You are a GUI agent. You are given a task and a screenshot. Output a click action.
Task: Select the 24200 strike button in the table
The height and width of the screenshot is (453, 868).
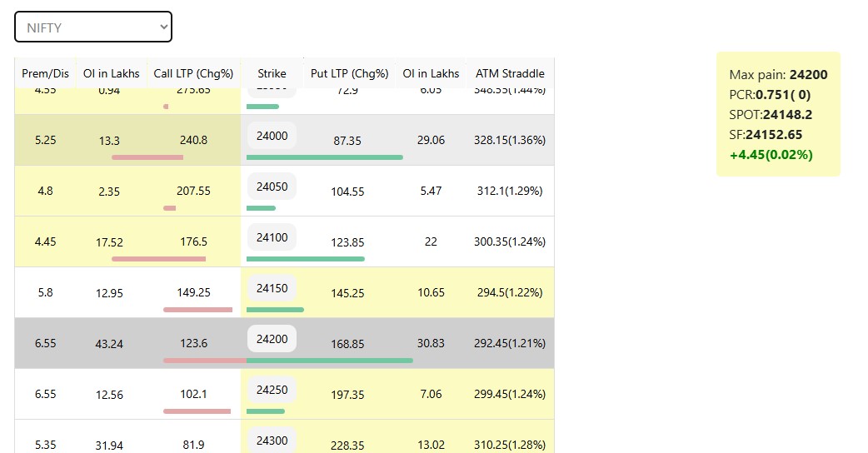pos(272,339)
